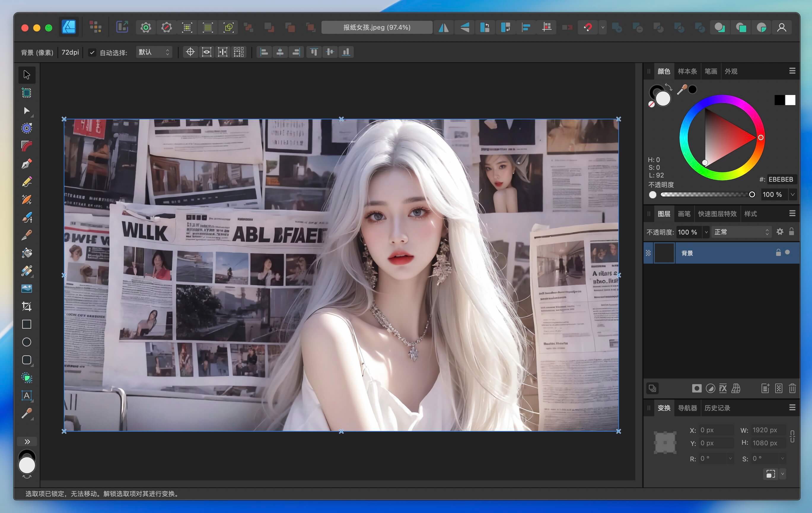The image size is (812, 513).
Task: Click the white color swatch in color panel
Action: tap(790, 100)
